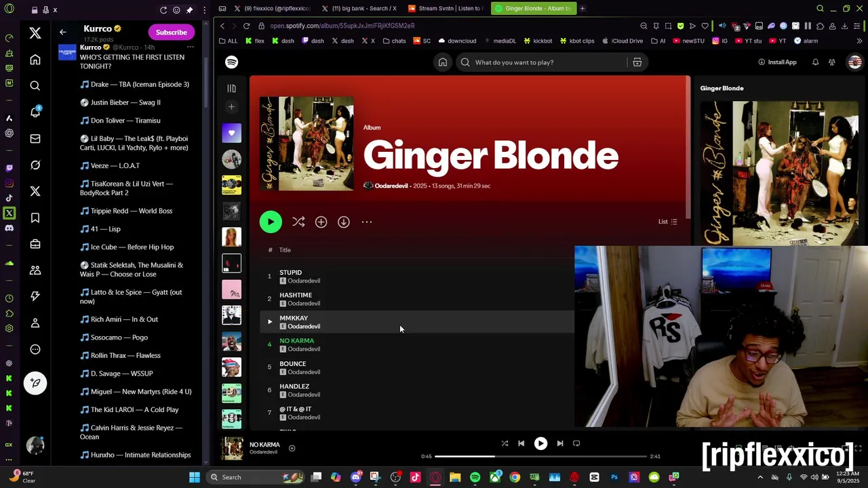Enable shuffle for the album
The width and height of the screenshot is (868, 488).
point(298,222)
